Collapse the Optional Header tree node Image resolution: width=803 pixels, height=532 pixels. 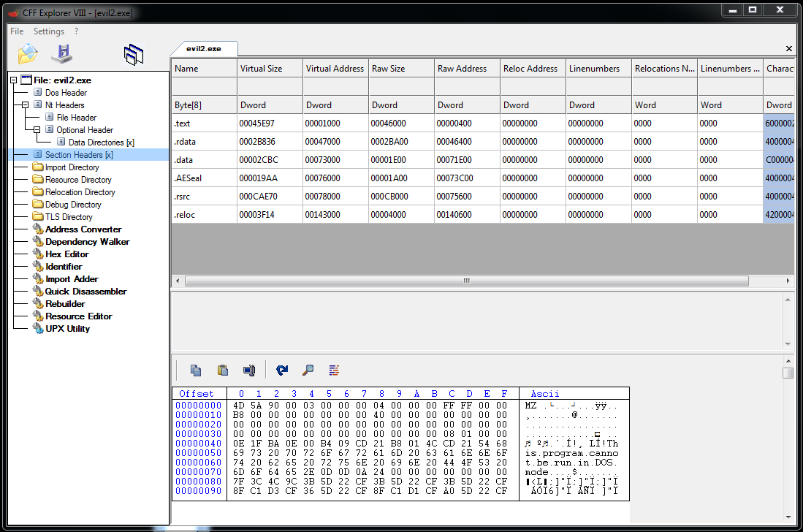[37, 130]
